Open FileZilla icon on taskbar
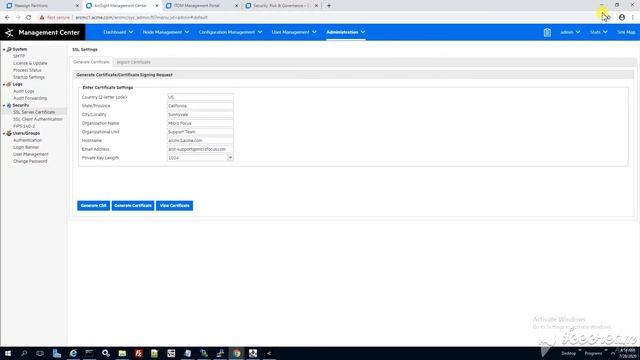Image resolution: width=640 pixels, height=360 pixels. click(138, 353)
